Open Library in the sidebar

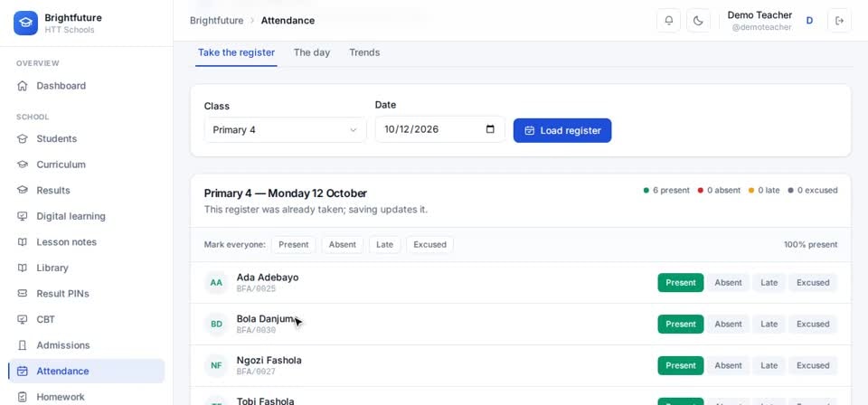87,268
